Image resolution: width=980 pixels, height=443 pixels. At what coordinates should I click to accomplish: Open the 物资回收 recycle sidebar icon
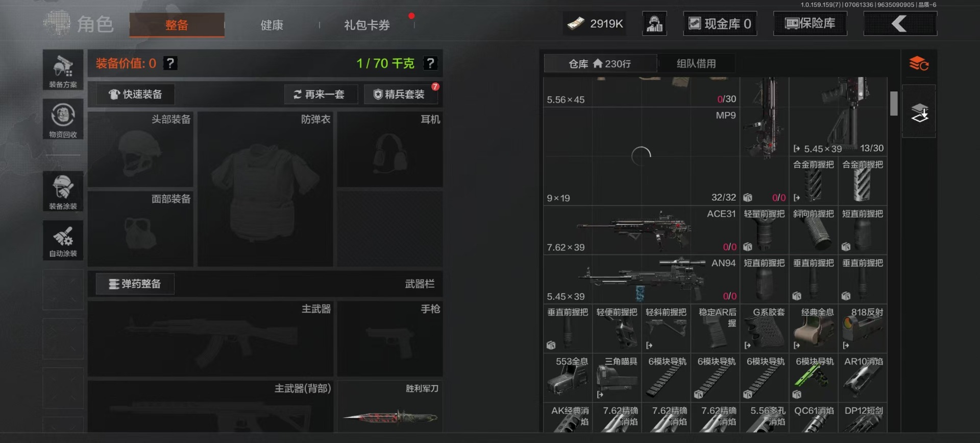coord(63,119)
